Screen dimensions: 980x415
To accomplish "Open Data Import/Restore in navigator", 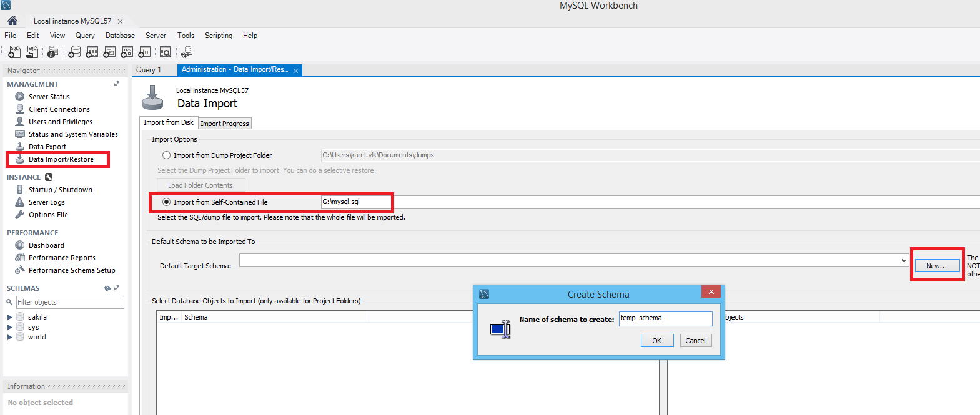I will (61, 159).
